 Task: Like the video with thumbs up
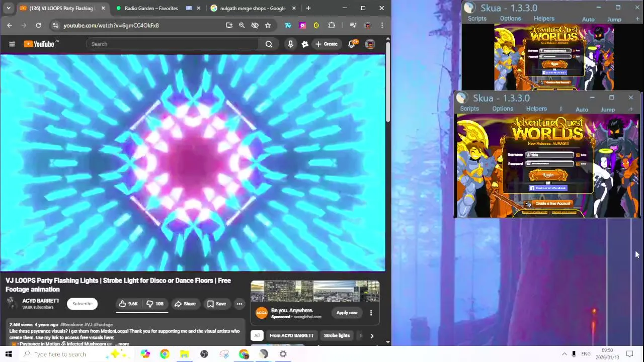(128, 304)
